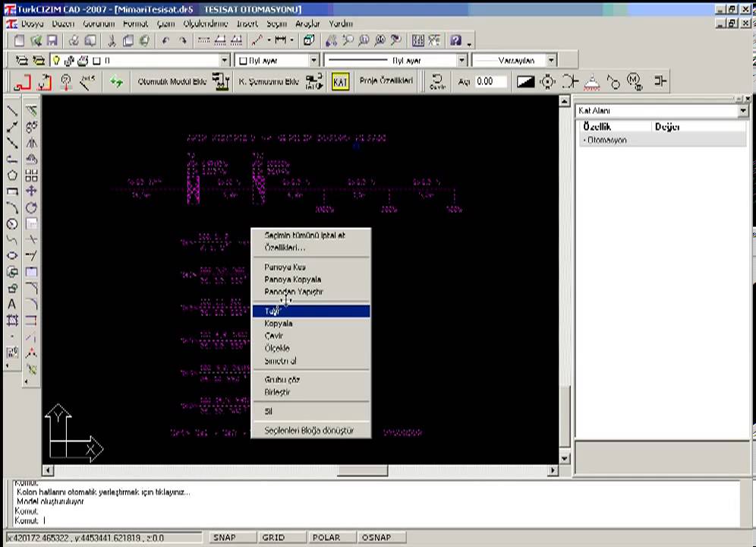The height and width of the screenshot is (547, 756).
Task: Click the red pipe drawing tool icon
Action: pos(22,82)
